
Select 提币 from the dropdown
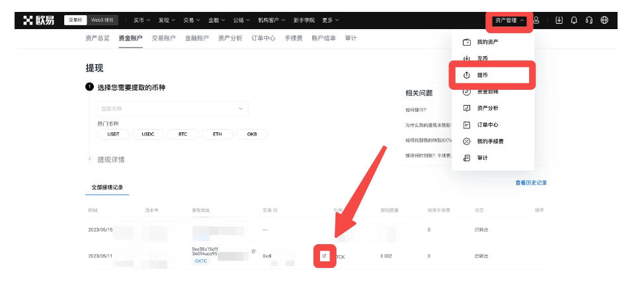pyautogui.click(x=482, y=75)
